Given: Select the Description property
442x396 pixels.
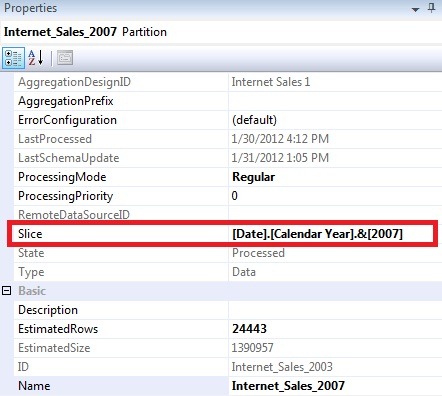Looking at the screenshot, I should 48,310.
